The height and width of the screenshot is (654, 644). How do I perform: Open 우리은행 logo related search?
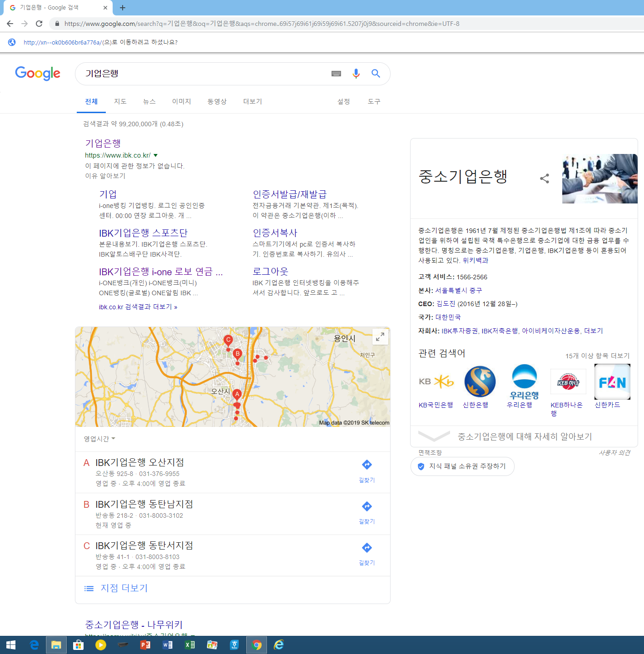pyautogui.click(x=524, y=381)
